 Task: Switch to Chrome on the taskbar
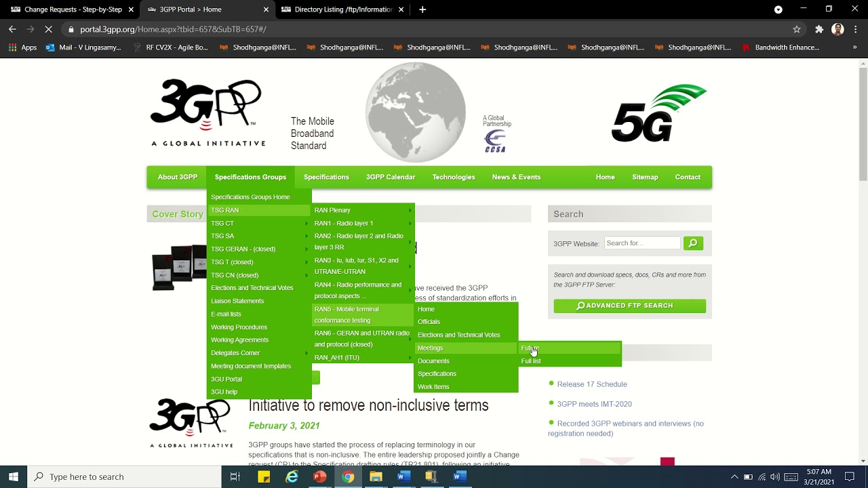[x=348, y=476]
